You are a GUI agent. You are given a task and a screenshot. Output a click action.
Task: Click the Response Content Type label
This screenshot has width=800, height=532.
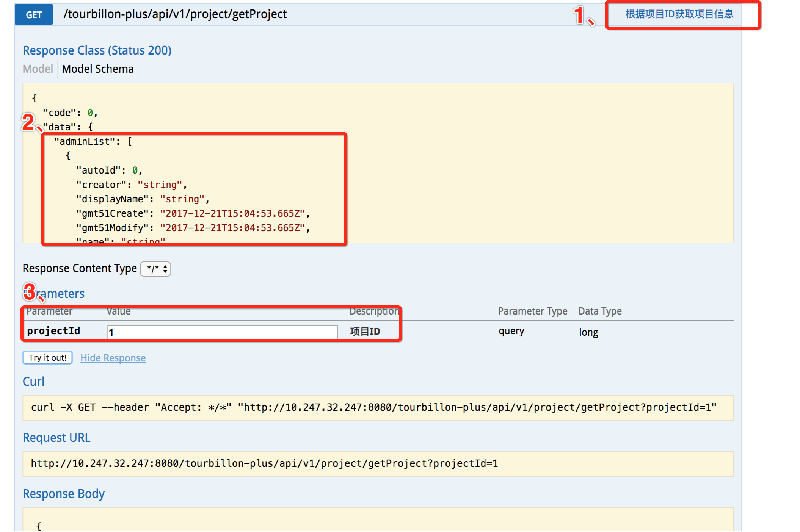pos(80,268)
